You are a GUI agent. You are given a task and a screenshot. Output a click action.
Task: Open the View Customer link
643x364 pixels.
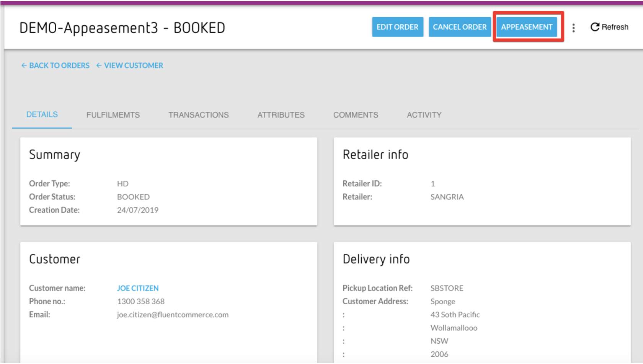pyautogui.click(x=133, y=65)
